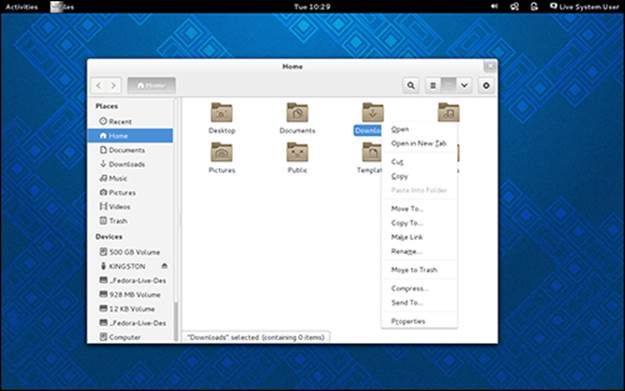This screenshot has height=391, width=625.
Task: Select the Pictures folder icon
Action: coord(222,152)
